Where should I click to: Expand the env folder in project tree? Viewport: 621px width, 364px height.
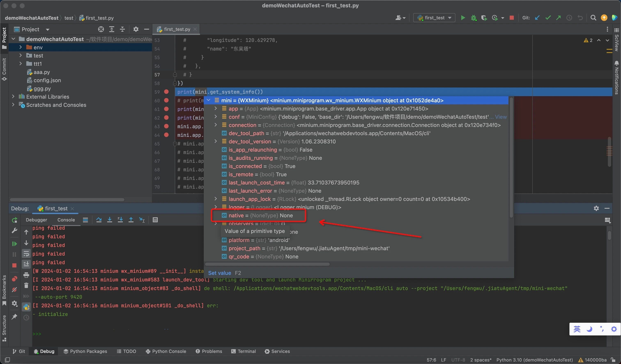pos(21,47)
